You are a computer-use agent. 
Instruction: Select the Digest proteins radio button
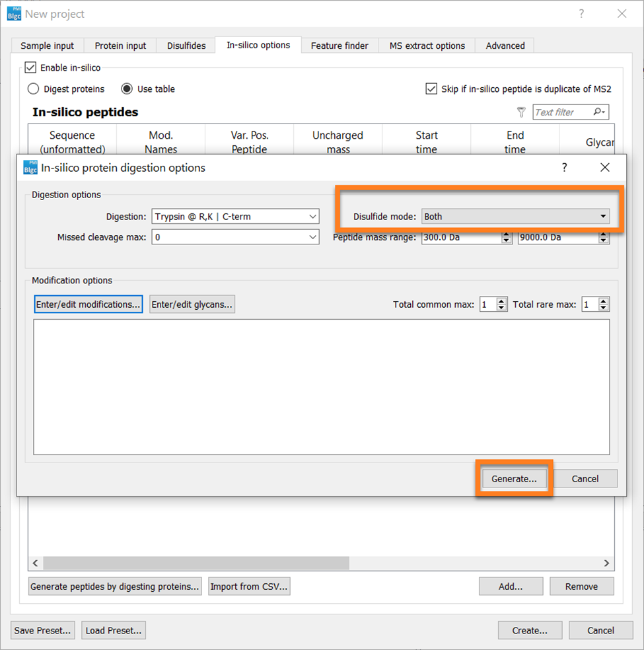pos(34,89)
